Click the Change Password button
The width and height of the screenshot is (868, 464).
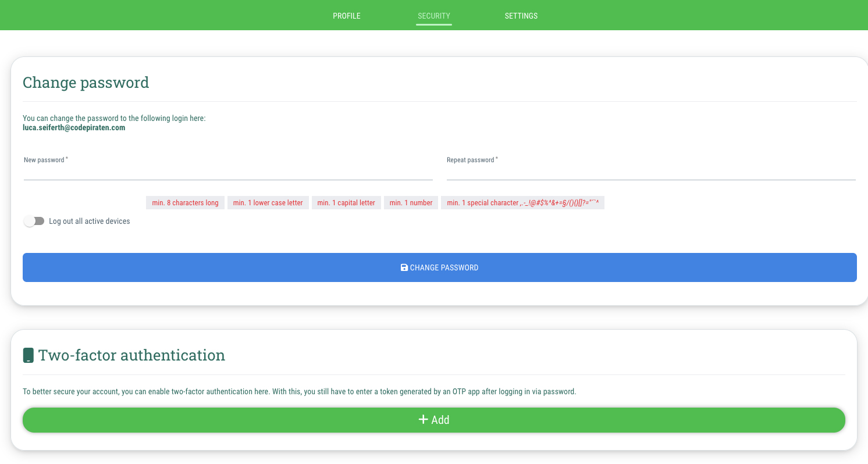pos(440,267)
